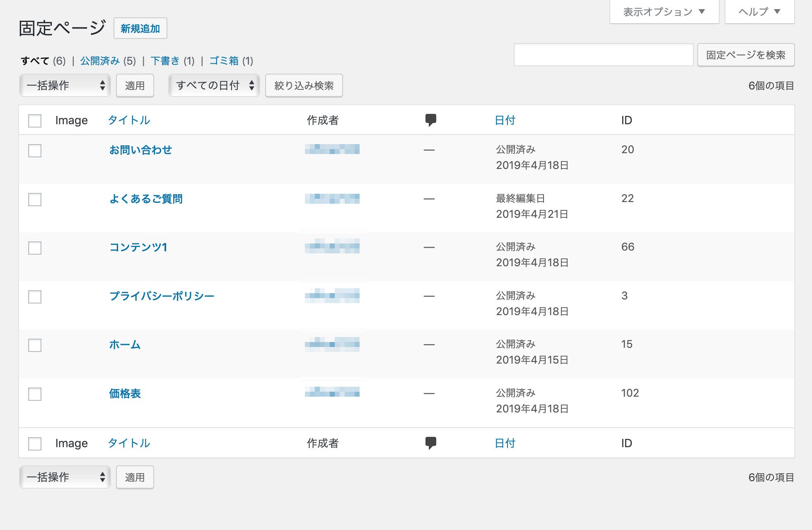This screenshot has height=530, width=812.
Task: Filter list by 公開済み pages
Action: point(100,61)
